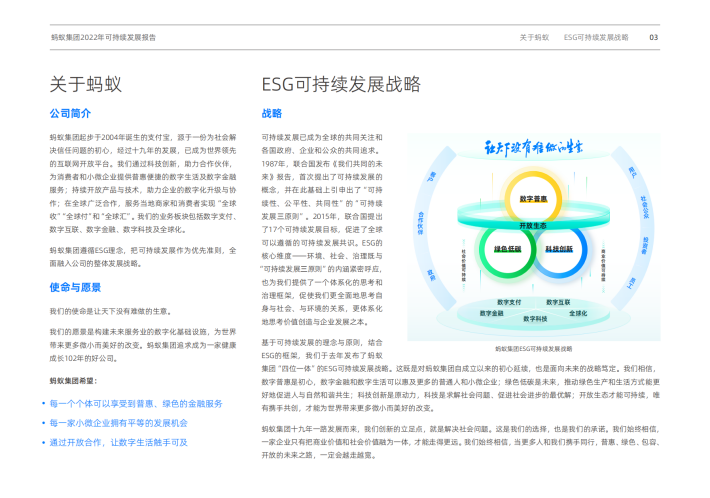Click '数字科技' on the diagram base
Viewport: 710px width, 498px height.
pyautogui.click(x=535, y=319)
